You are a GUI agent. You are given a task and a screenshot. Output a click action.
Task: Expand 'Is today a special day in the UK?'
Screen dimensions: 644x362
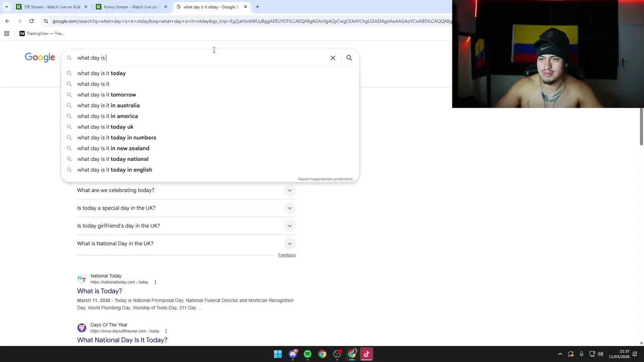(x=186, y=208)
